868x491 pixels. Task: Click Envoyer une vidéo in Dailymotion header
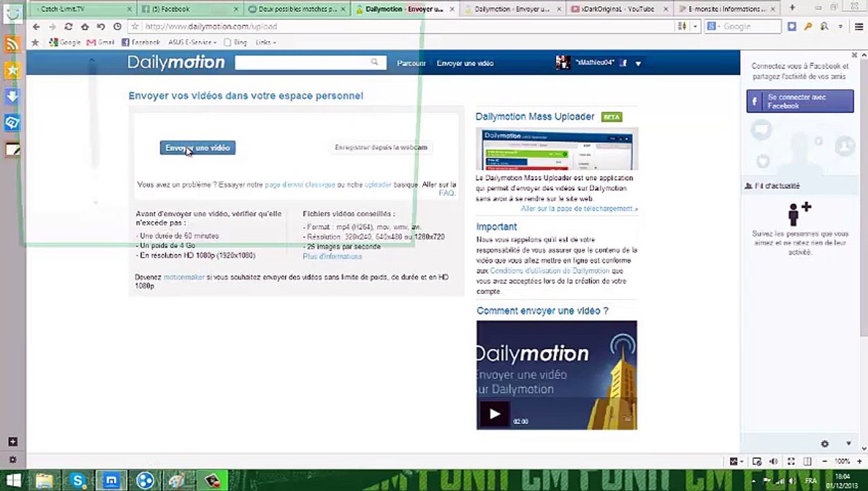coord(465,63)
